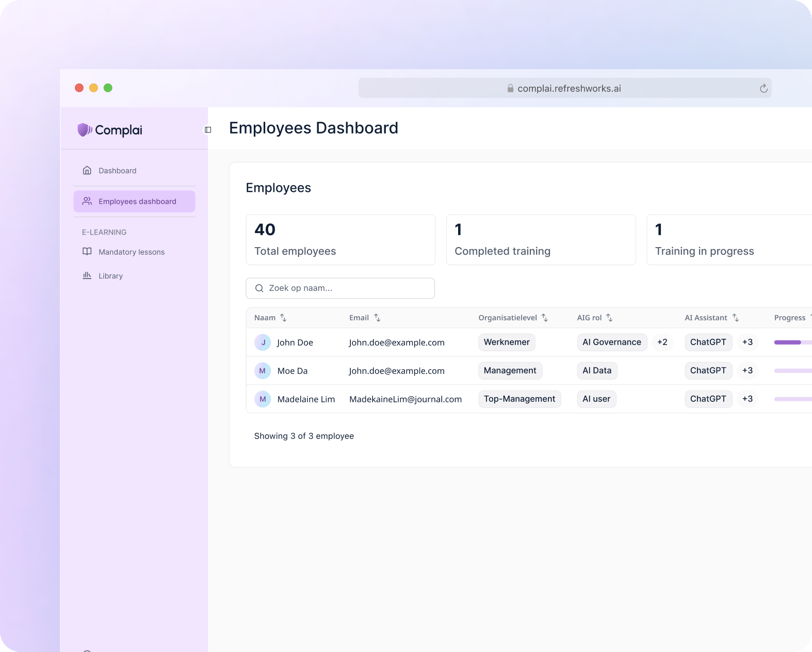Open Dashboard in the sidebar
The height and width of the screenshot is (652, 812).
[x=134, y=170]
